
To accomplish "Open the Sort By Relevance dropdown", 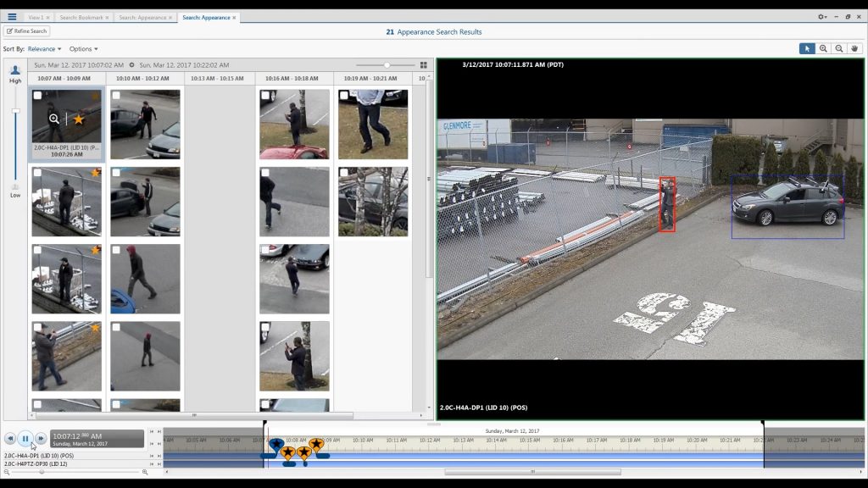I will point(44,49).
